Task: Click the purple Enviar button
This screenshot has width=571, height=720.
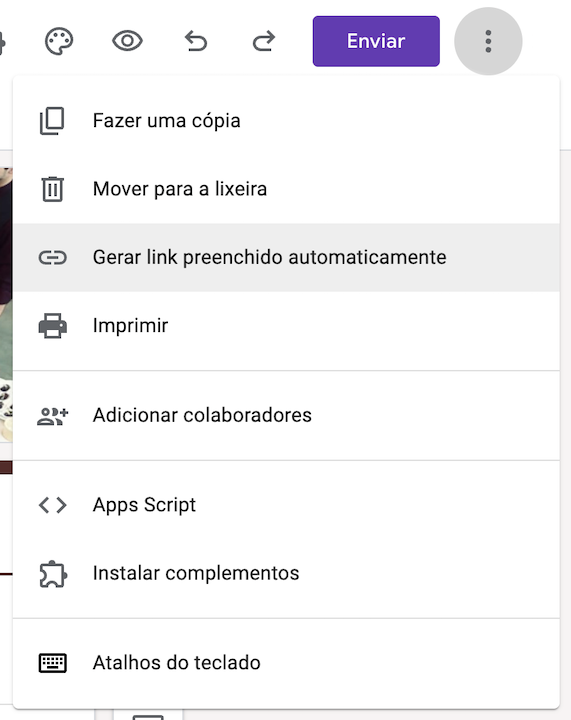Action: [x=376, y=41]
